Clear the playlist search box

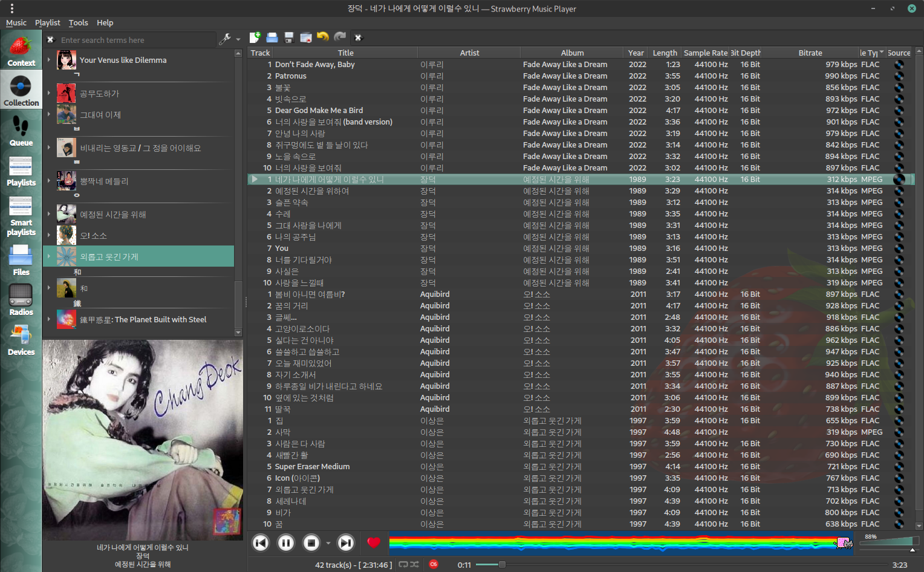[358, 37]
